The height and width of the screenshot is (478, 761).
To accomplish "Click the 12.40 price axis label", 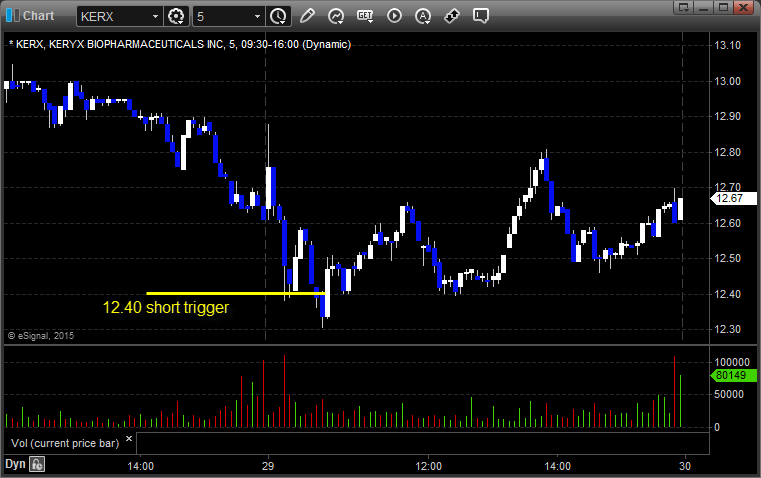I will tap(728, 294).
